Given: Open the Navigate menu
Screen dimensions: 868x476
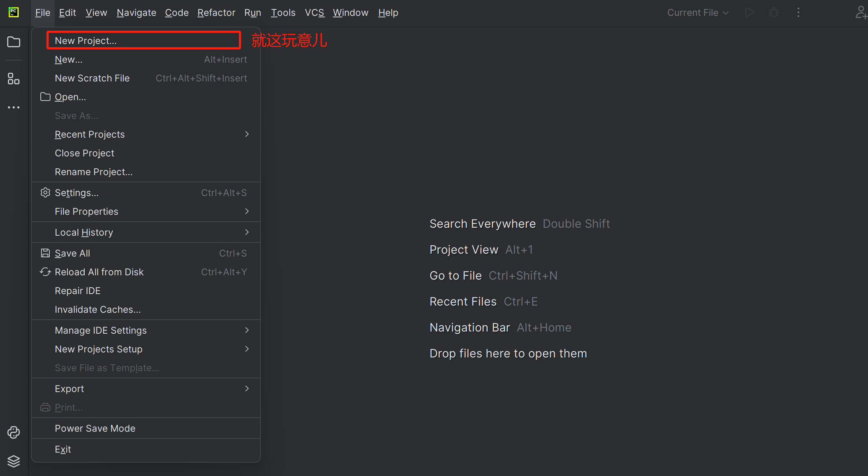Looking at the screenshot, I should (136, 13).
